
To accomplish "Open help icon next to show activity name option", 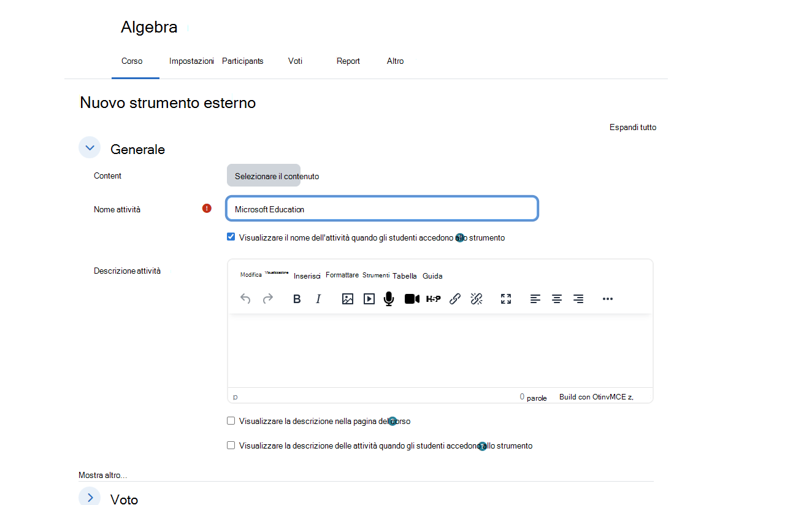I will point(459,238).
